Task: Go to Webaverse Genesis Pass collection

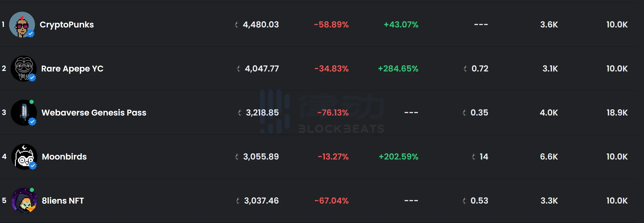Action: tap(94, 113)
